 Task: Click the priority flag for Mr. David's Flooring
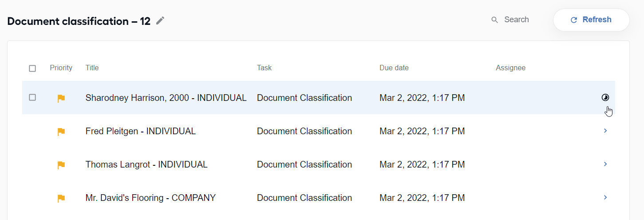[x=61, y=198]
